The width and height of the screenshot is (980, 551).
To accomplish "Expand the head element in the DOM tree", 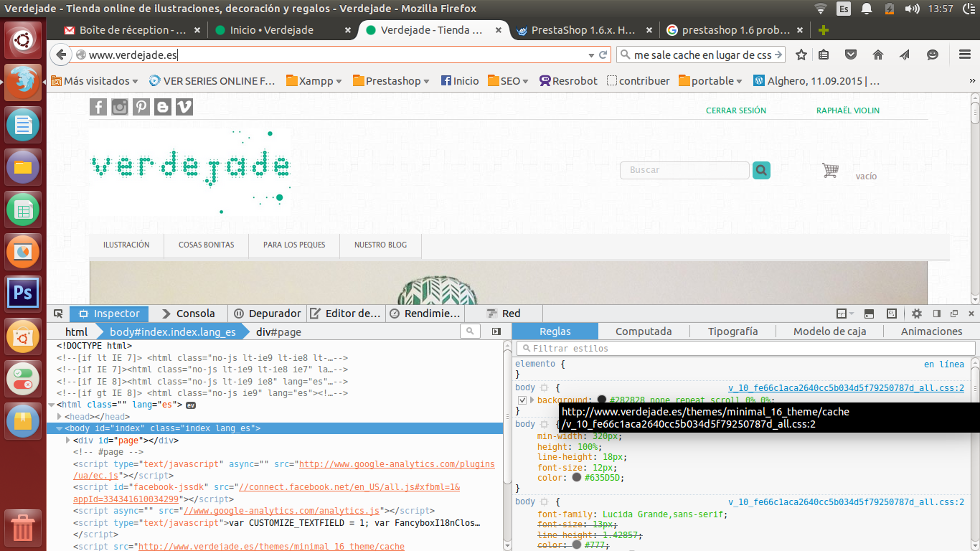I will (x=60, y=417).
